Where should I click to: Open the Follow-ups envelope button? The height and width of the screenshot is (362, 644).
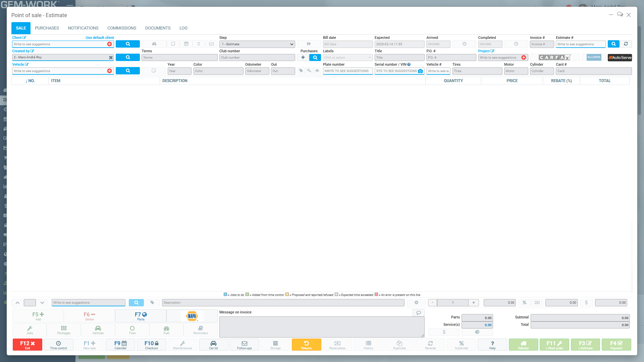coord(244,345)
